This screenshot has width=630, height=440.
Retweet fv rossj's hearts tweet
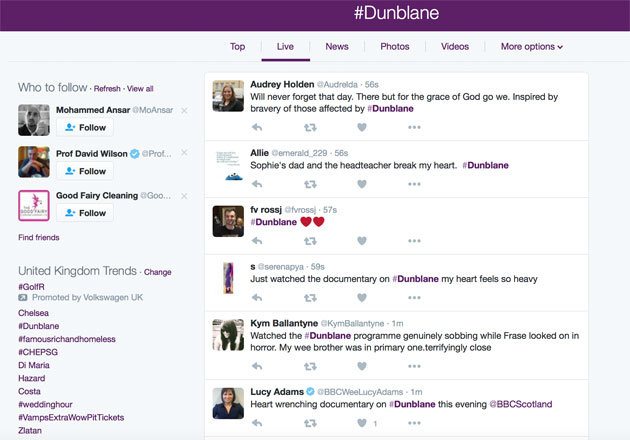pyautogui.click(x=310, y=241)
